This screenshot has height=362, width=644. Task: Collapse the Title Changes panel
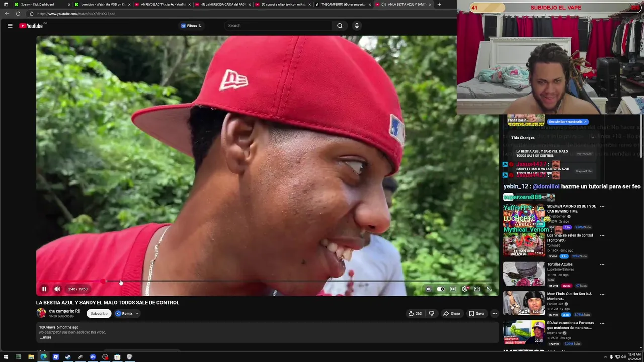click(x=593, y=138)
